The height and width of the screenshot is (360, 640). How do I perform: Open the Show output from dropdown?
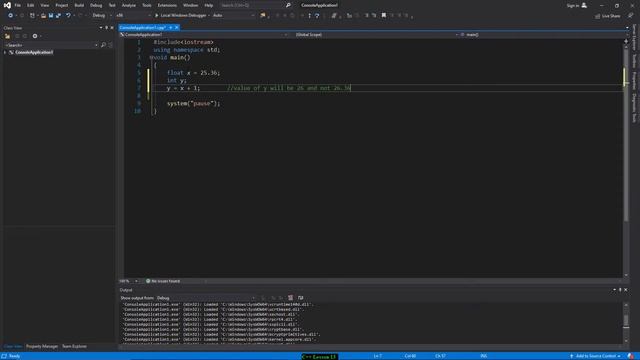coord(206,298)
